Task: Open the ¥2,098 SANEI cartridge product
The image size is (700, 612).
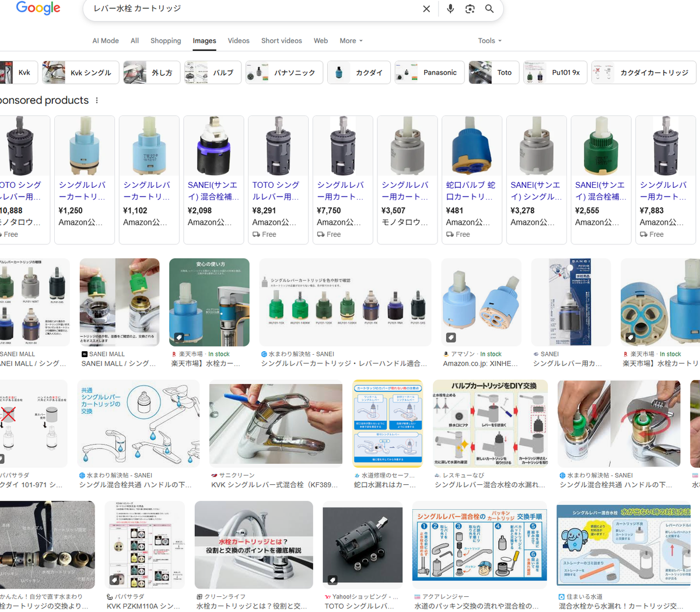Action: (214, 180)
